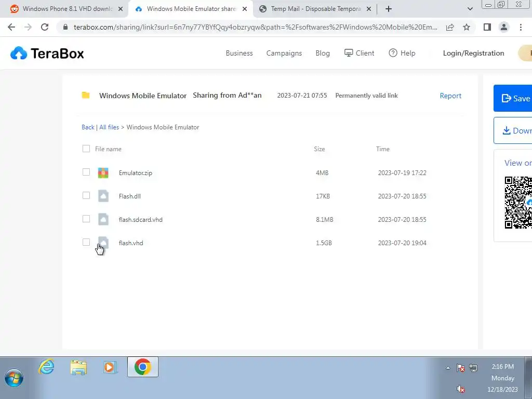
Task: Bookmark this page with star icon
Action: pos(467,27)
